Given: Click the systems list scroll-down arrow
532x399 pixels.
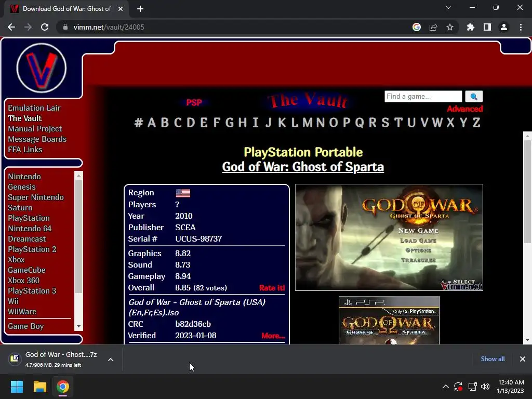Looking at the screenshot, I should 79,326.
